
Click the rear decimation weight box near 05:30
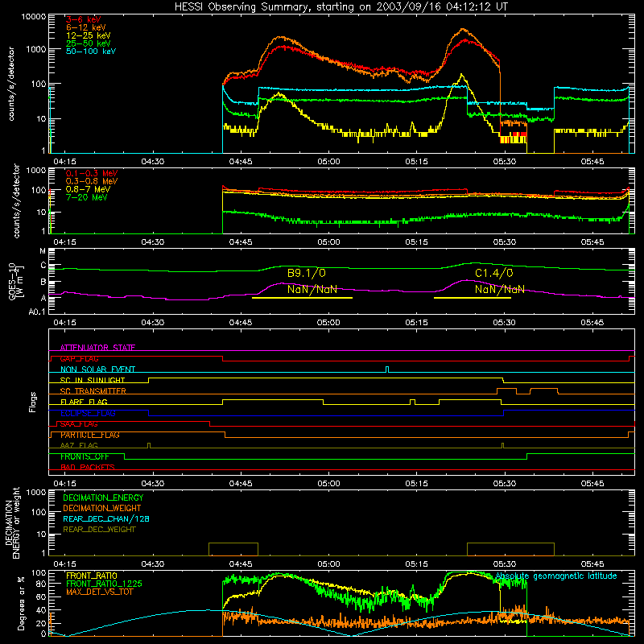(x=510, y=549)
